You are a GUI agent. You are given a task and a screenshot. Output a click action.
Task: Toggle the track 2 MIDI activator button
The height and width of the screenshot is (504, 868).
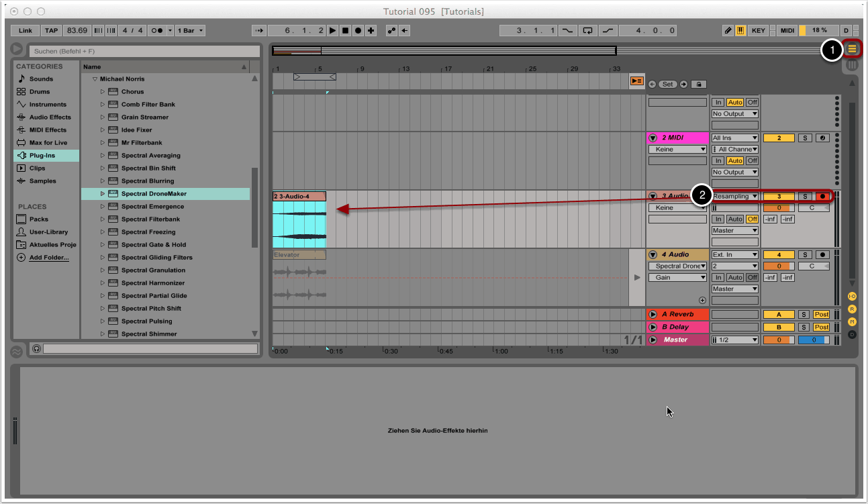pyautogui.click(x=779, y=138)
